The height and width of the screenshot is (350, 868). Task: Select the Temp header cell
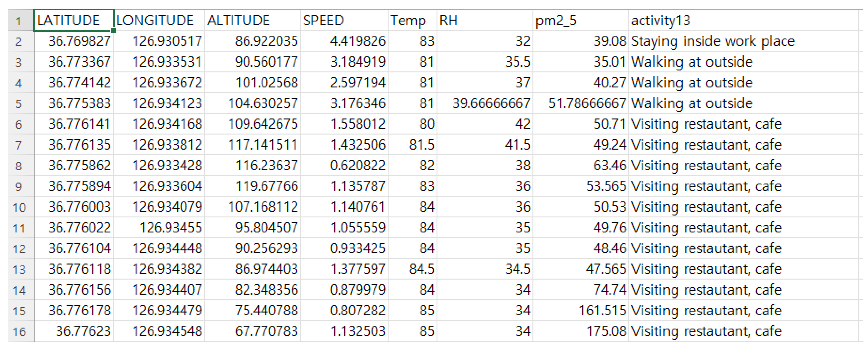pos(412,21)
